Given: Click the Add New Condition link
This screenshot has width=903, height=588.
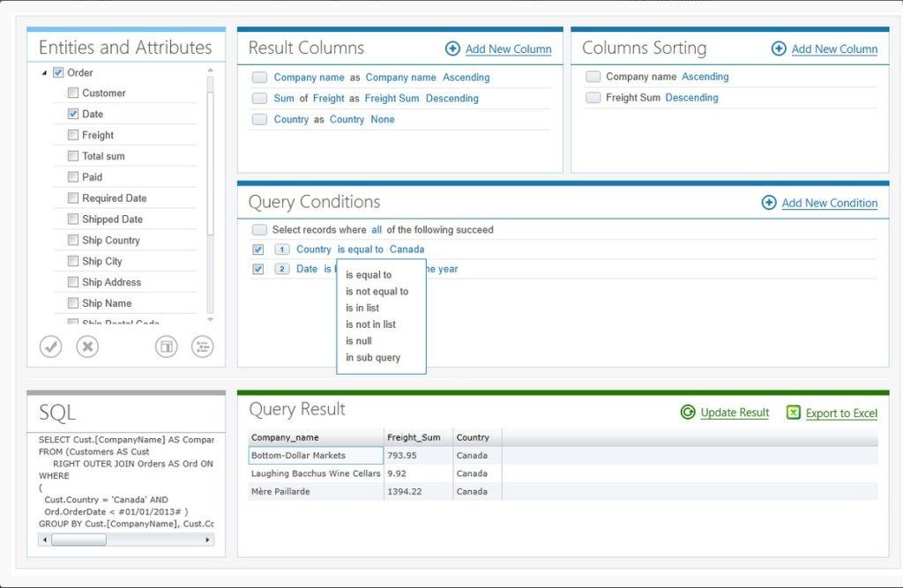Looking at the screenshot, I should coord(829,203).
